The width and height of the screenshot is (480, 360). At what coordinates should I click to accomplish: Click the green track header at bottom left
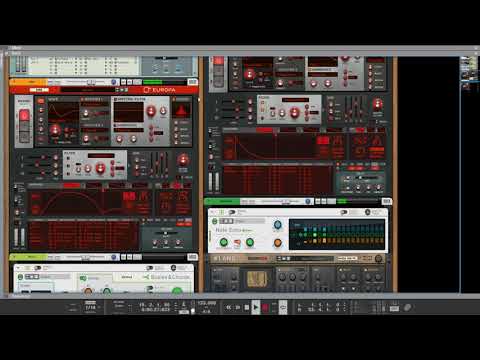coord(29,257)
